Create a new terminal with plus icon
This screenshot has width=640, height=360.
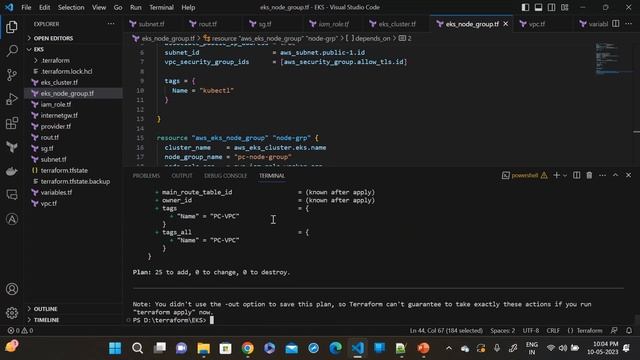click(556, 176)
